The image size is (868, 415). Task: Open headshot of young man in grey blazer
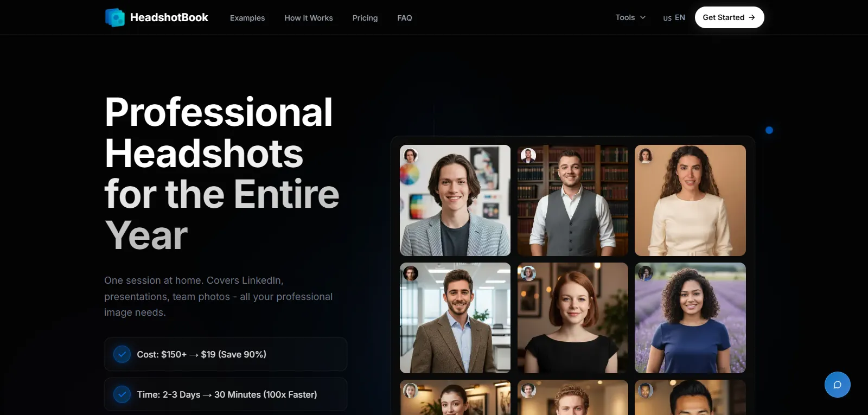click(455, 200)
